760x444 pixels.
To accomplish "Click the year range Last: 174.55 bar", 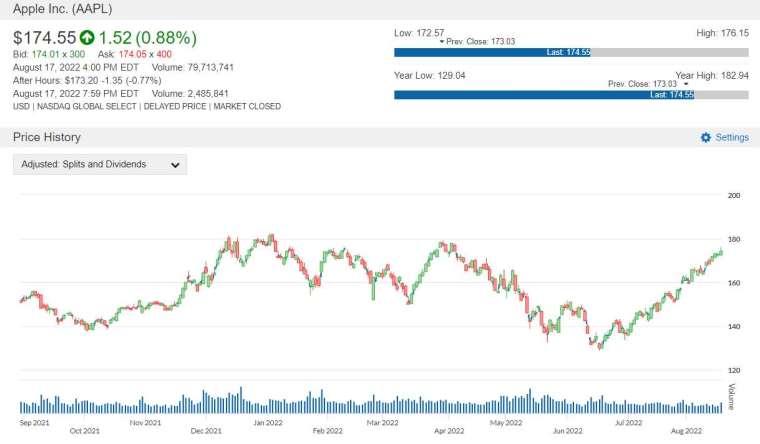I will (544, 95).
